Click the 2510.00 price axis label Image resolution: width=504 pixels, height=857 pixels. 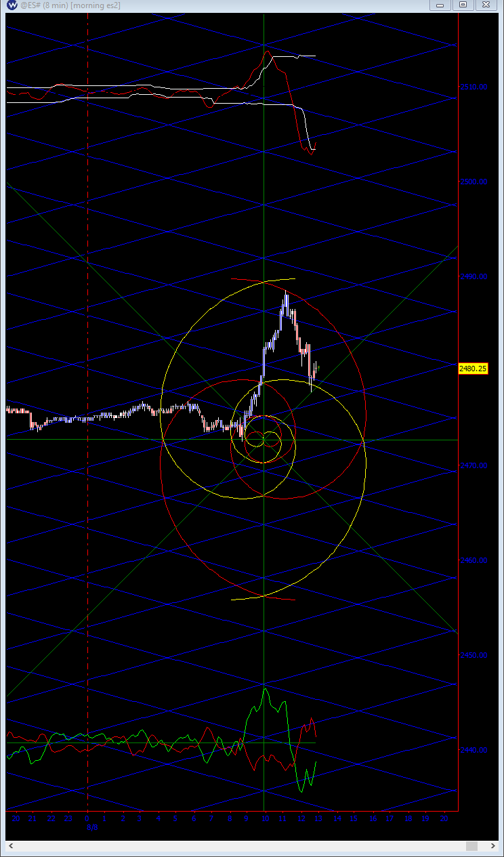[473, 87]
